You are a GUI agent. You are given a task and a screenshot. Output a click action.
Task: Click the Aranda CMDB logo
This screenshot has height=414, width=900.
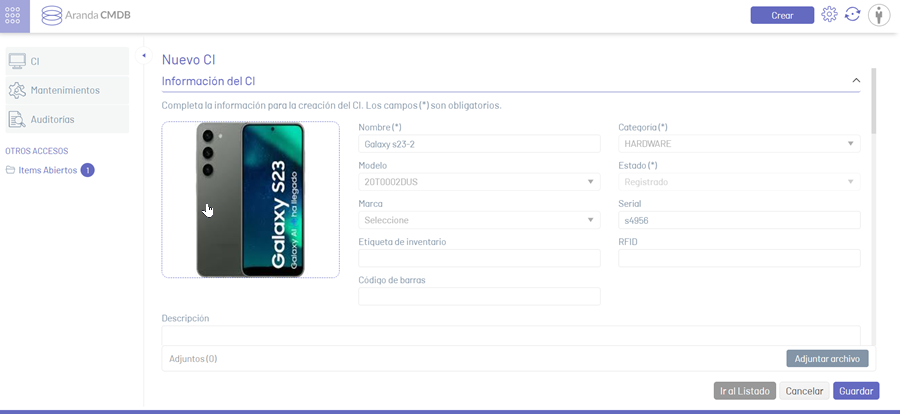tap(86, 16)
